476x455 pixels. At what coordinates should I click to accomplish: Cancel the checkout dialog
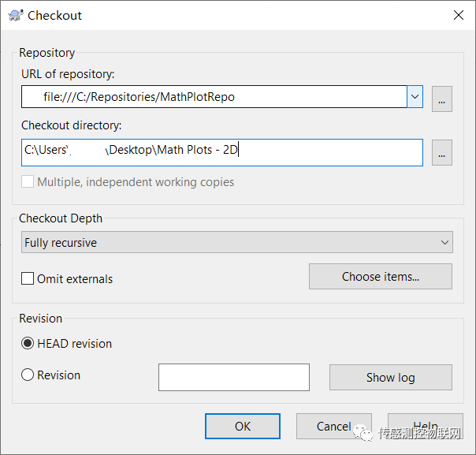(x=333, y=426)
